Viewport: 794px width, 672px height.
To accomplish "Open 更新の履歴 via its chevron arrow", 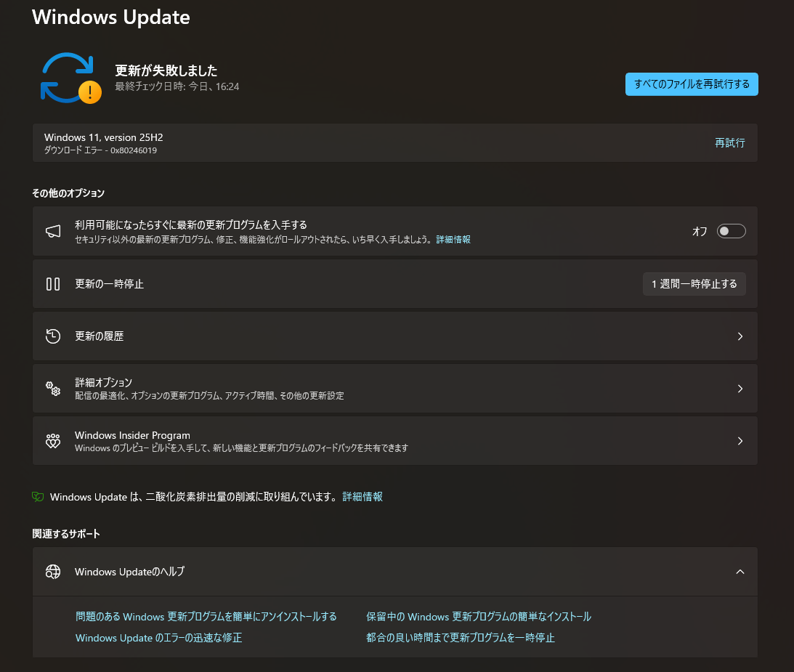I will click(740, 336).
